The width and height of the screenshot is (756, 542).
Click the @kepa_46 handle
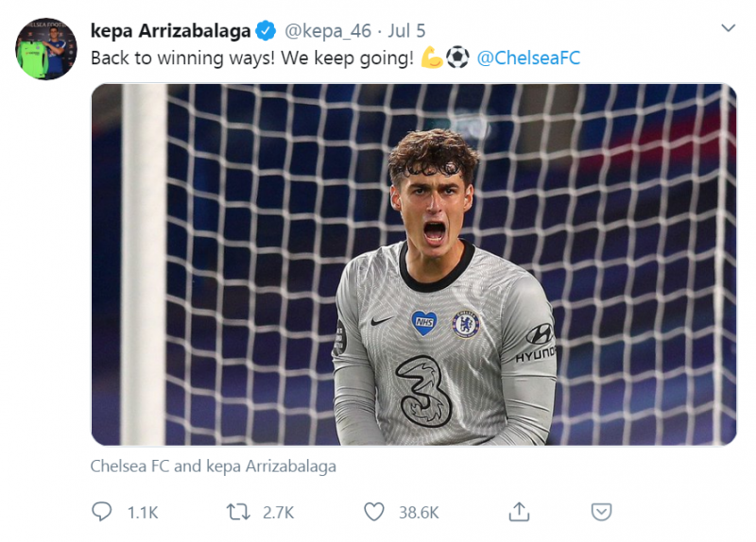[327, 30]
